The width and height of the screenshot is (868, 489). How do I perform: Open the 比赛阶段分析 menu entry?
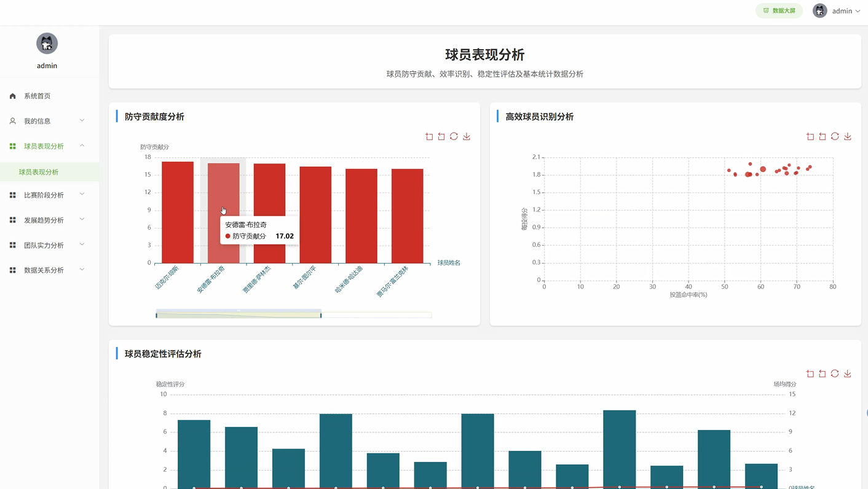49,195
